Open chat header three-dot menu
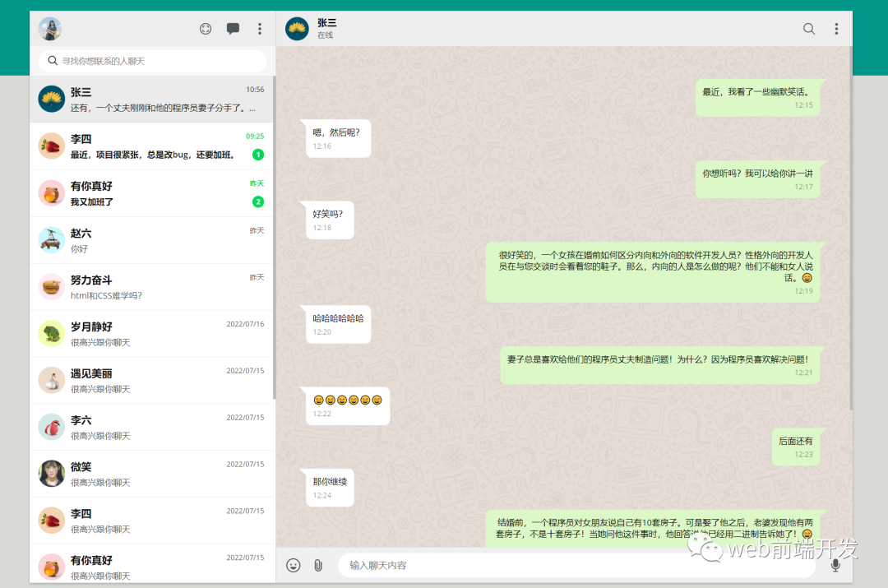The width and height of the screenshot is (888, 588). (x=836, y=29)
